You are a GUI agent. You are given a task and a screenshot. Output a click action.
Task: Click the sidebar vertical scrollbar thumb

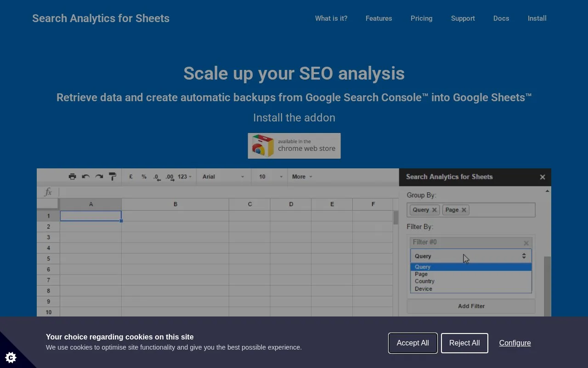(547, 286)
